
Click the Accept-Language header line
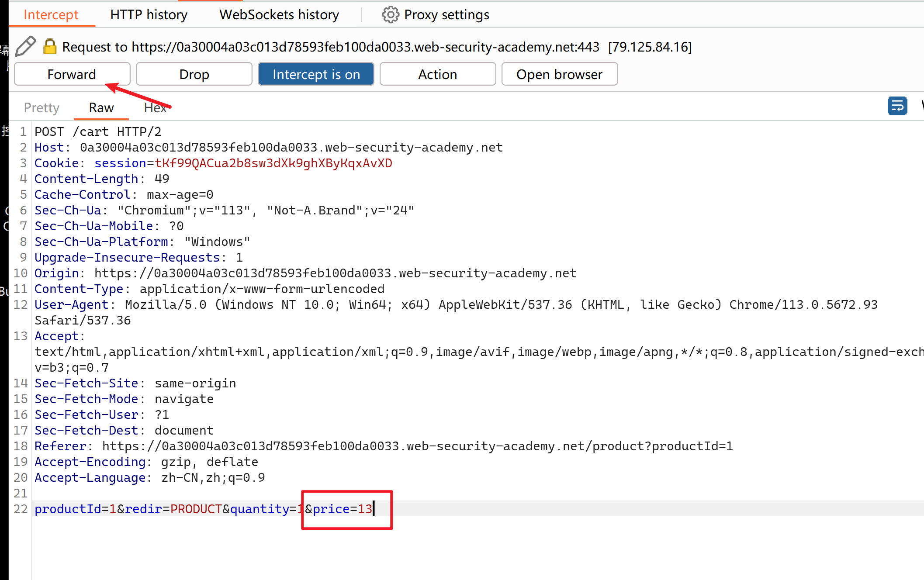pos(150,477)
